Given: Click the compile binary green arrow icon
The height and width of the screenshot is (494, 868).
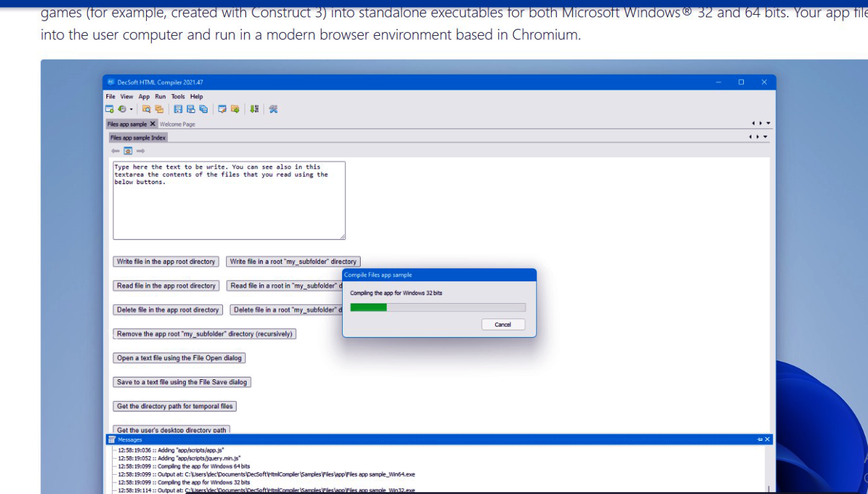Looking at the screenshot, I should click(x=254, y=109).
